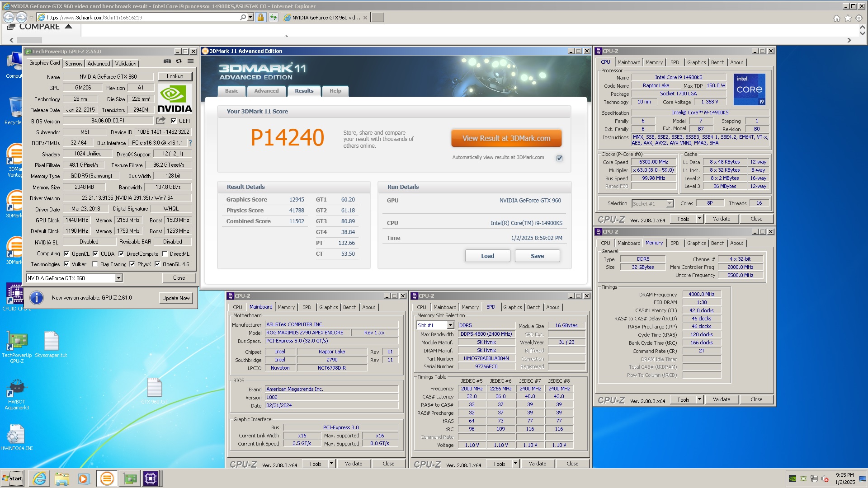The width and height of the screenshot is (868, 488).
Task: Expand Tools dropdown arrow in CPU-Z SPD window
Action: (515, 464)
